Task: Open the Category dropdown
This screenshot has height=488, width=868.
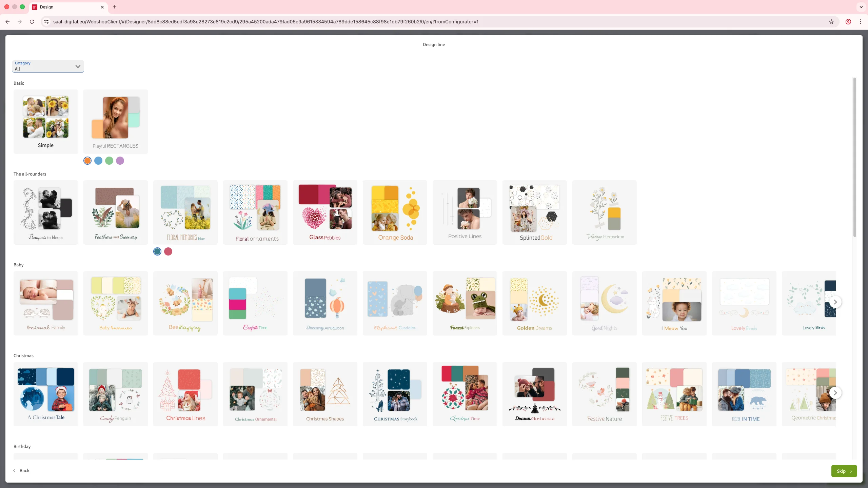Action: pos(48,66)
